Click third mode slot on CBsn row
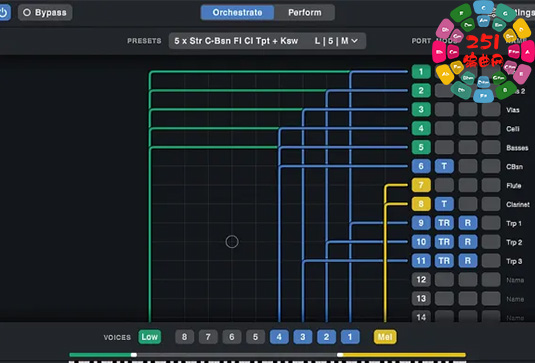Screen dimensions: 535x363 [x=491, y=166]
